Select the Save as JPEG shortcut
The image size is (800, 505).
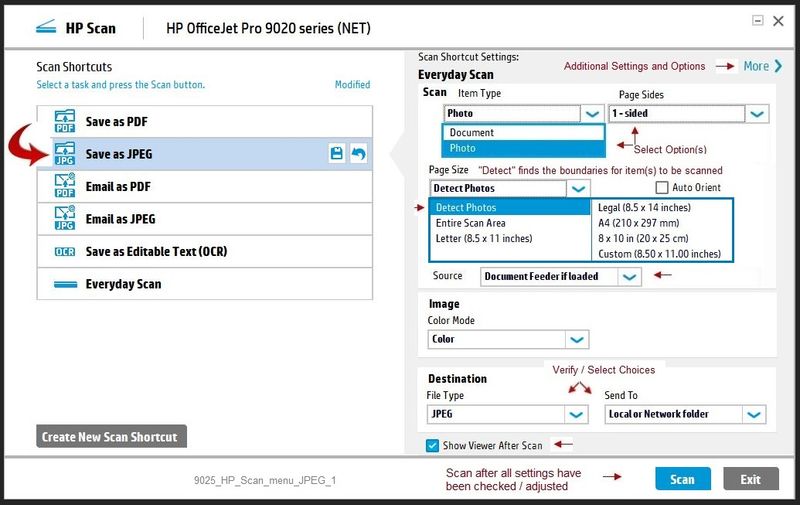point(205,154)
